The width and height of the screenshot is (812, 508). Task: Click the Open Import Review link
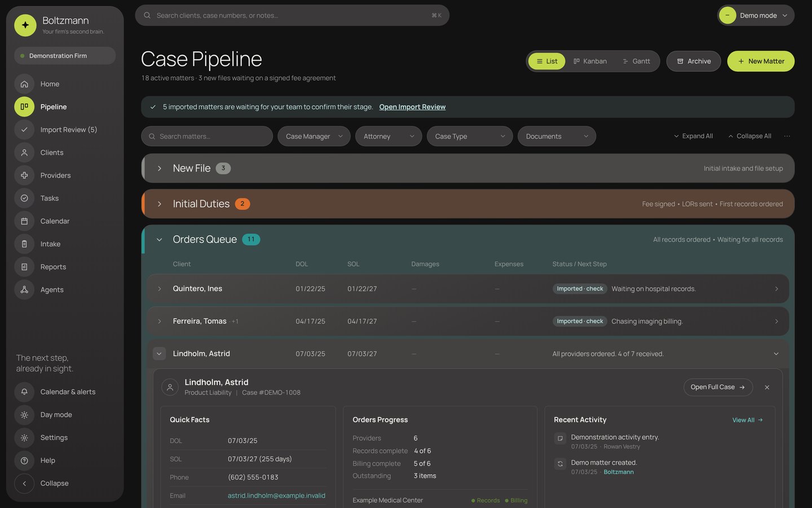pyautogui.click(x=412, y=107)
